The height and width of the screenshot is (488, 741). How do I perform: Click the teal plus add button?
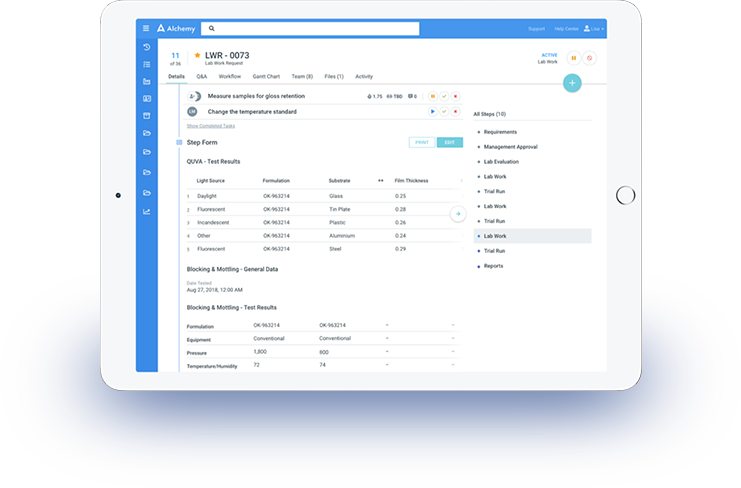click(572, 83)
